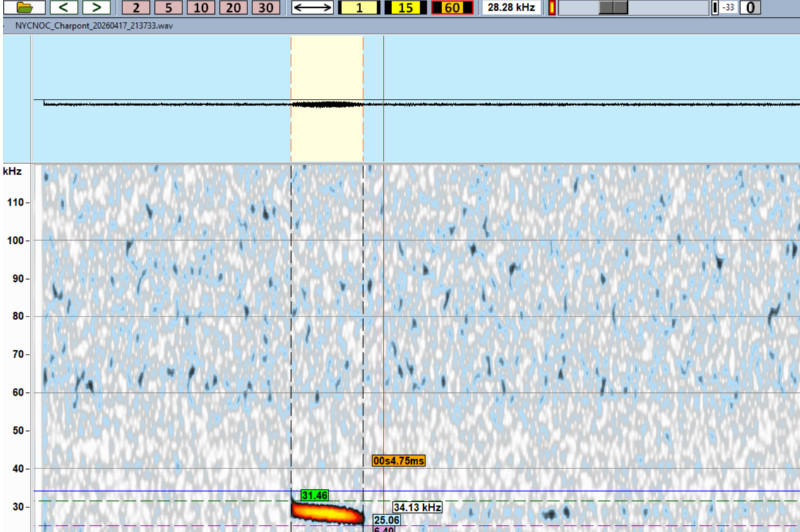Image resolution: width=800 pixels, height=532 pixels.
Task: Select the 10 zoom preset button
Action: (x=200, y=8)
